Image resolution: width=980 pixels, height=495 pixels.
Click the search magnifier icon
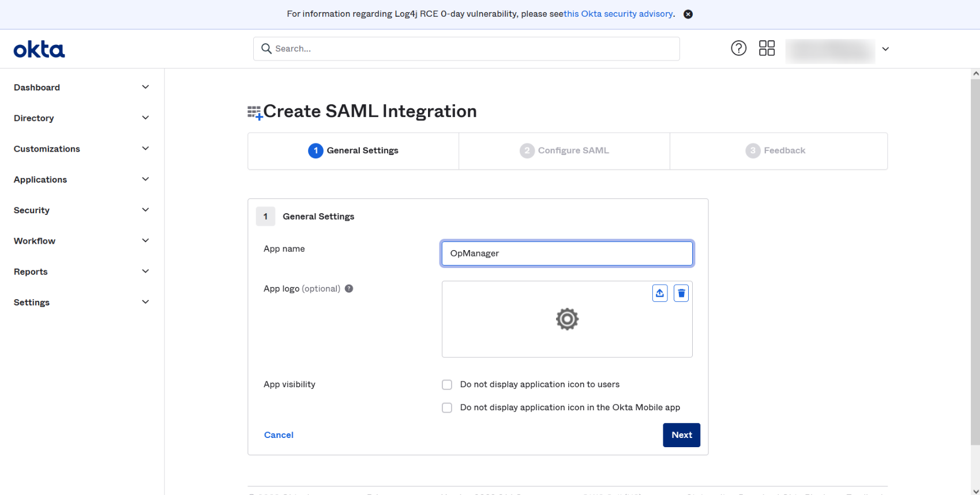click(x=266, y=49)
